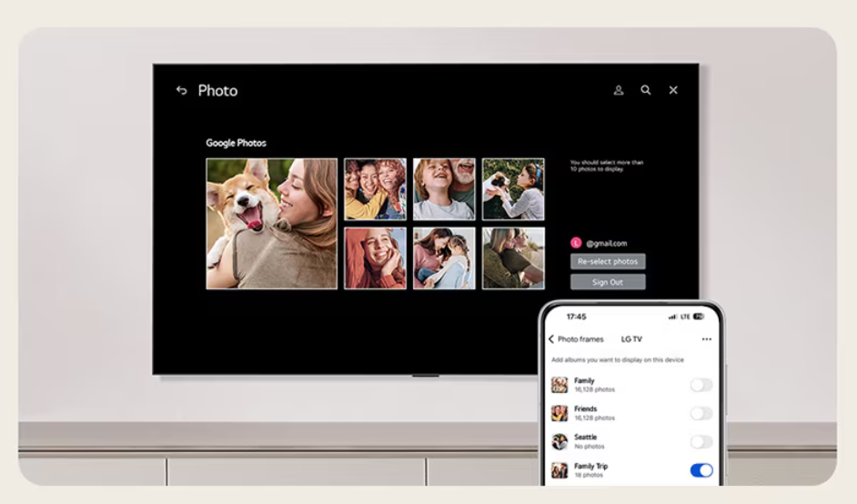Toggle the Seattle album switch
The height and width of the screenshot is (504, 857).
[701, 441]
